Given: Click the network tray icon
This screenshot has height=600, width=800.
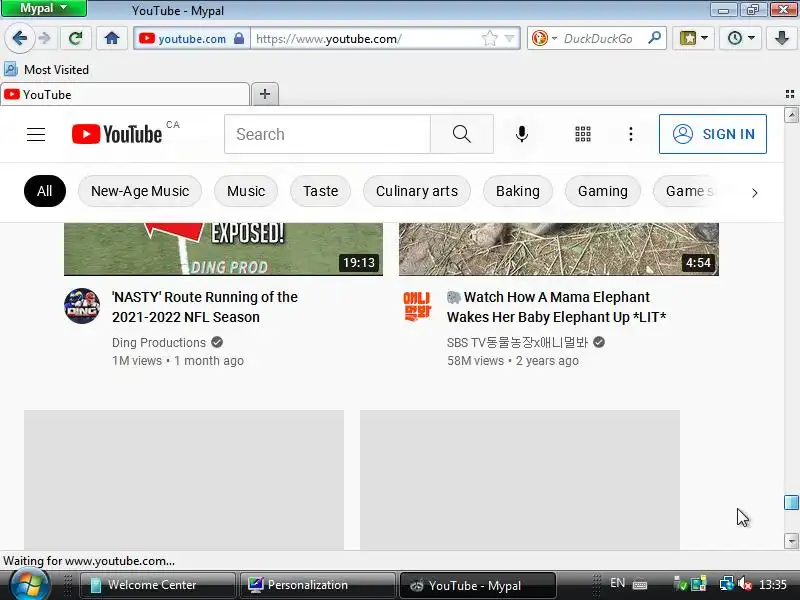Looking at the screenshot, I should [727, 584].
